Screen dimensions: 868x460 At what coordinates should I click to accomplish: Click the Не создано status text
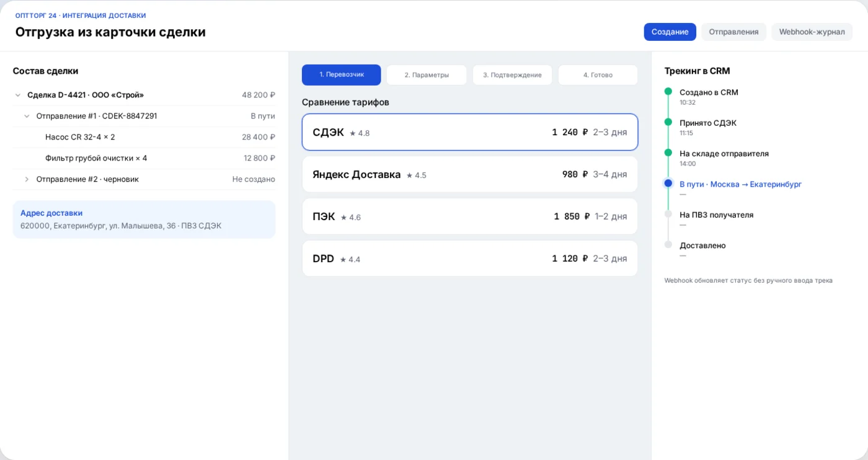coord(254,180)
